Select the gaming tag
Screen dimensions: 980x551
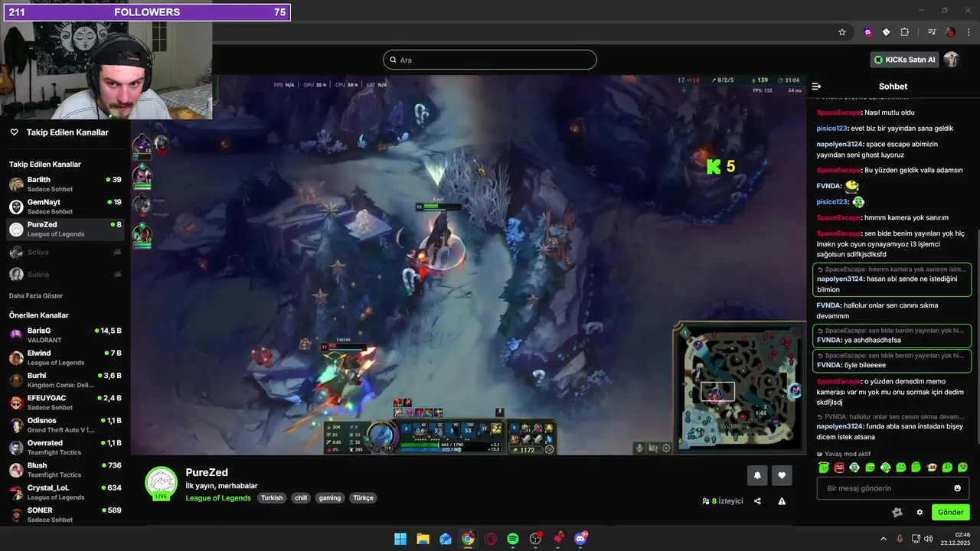click(330, 497)
